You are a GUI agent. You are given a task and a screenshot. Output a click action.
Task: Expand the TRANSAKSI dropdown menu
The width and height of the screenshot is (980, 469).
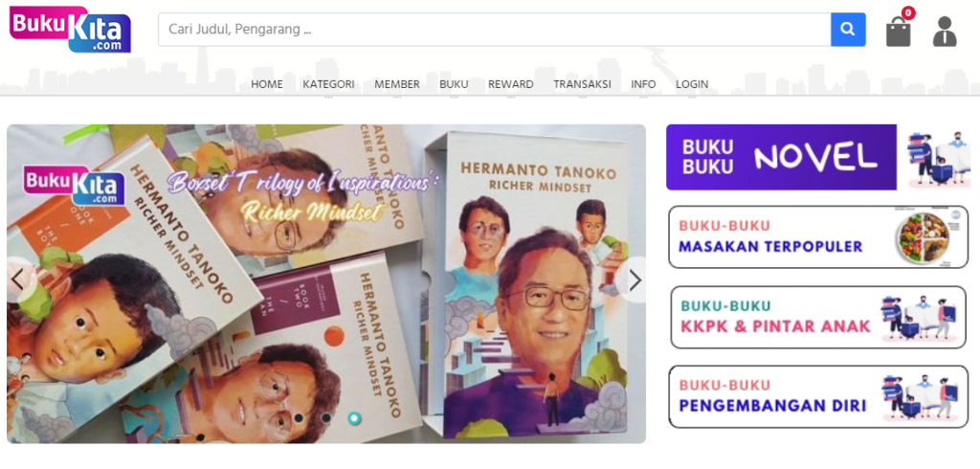point(583,84)
